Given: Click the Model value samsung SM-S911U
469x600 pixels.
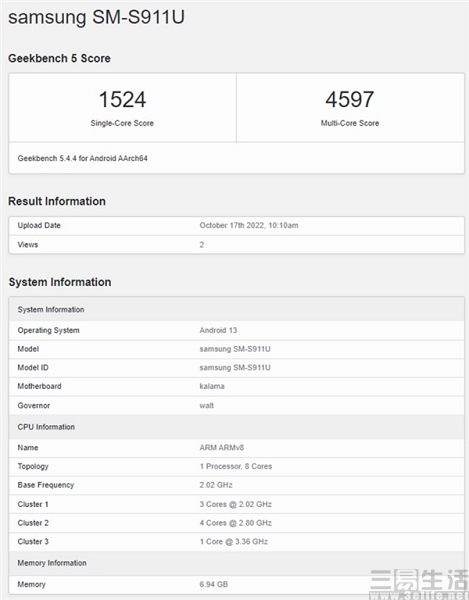Looking at the screenshot, I should 235,349.
